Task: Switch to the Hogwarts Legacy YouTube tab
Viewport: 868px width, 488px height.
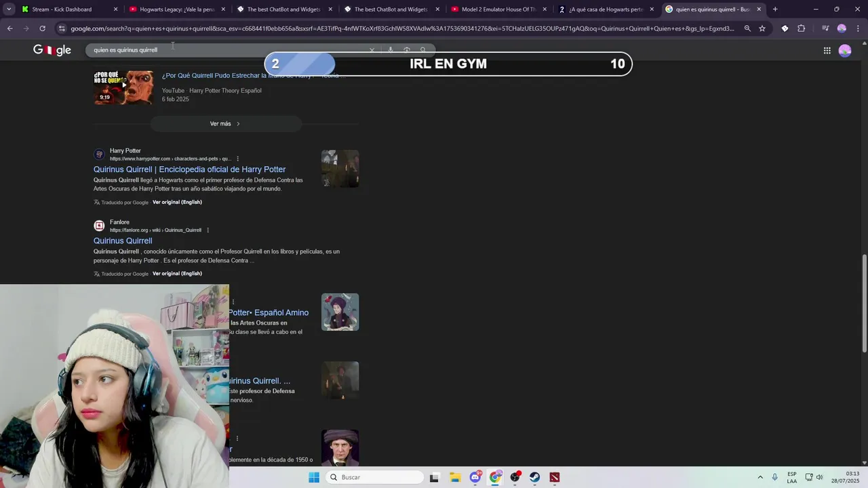Action: 176,9
